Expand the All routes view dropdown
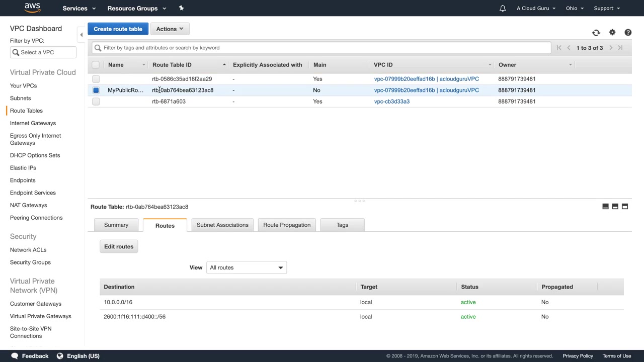Image resolution: width=644 pixels, height=362 pixels. coord(247,267)
